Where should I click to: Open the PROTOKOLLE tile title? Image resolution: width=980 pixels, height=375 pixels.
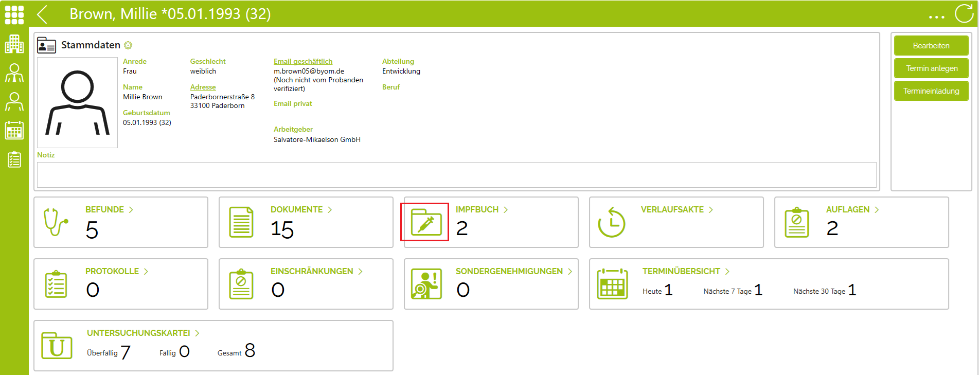(112, 272)
